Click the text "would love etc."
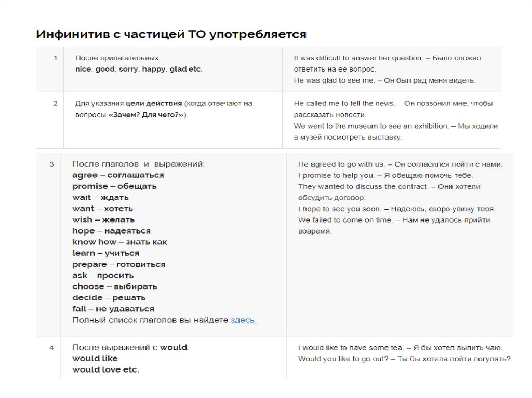Viewport: 532px width, 398px height. coord(105,370)
